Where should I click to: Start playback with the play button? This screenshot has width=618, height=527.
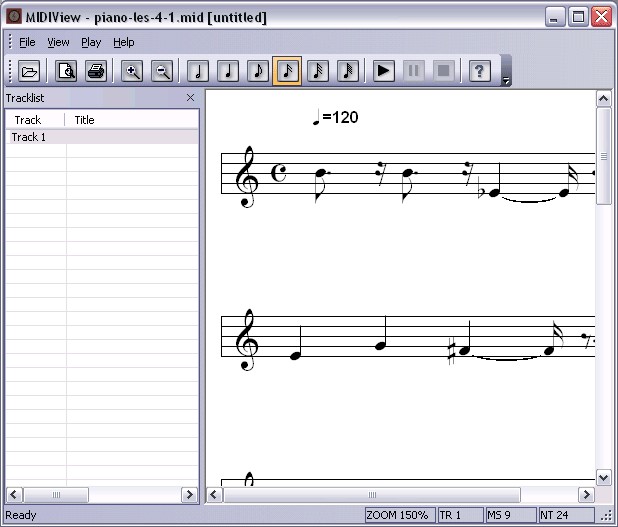click(x=383, y=71)
